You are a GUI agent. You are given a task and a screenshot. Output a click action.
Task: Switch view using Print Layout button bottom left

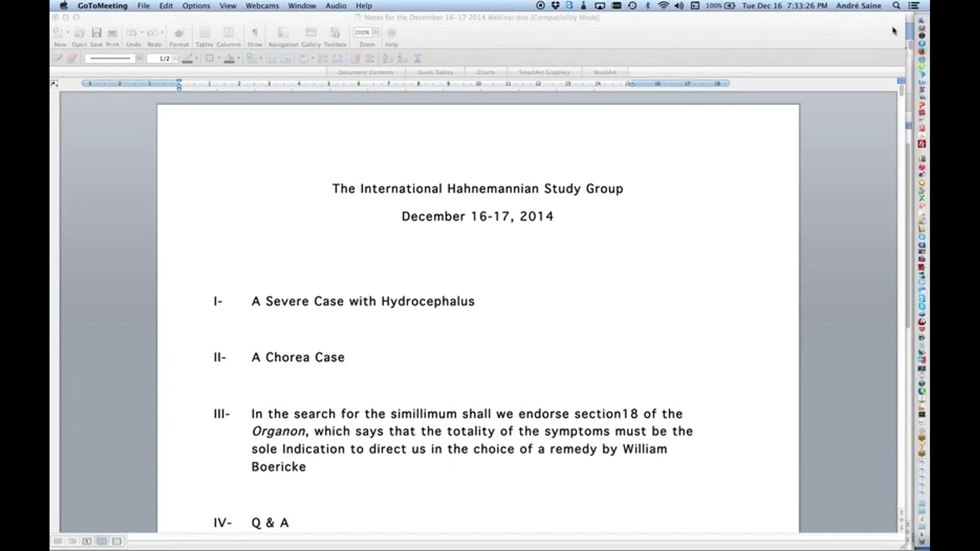point(102,541)
